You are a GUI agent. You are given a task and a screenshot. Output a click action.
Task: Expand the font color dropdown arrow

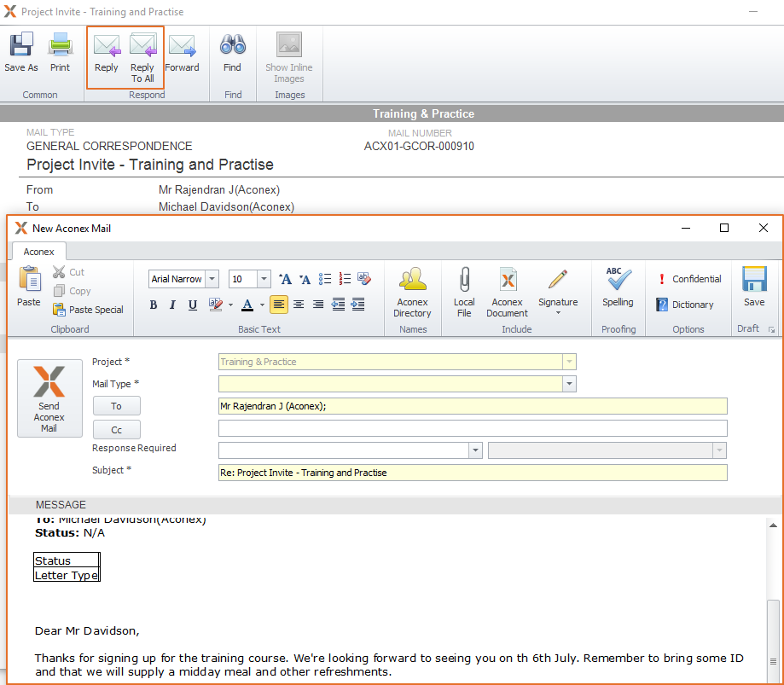[262, 305]
